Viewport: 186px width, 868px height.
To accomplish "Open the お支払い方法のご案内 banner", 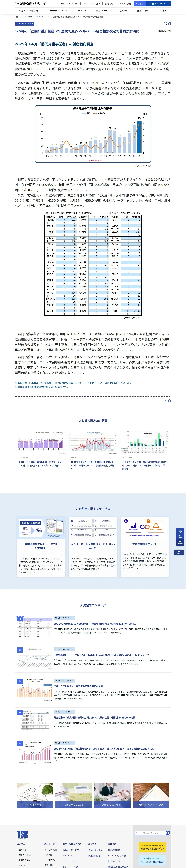I will point(74,796).
